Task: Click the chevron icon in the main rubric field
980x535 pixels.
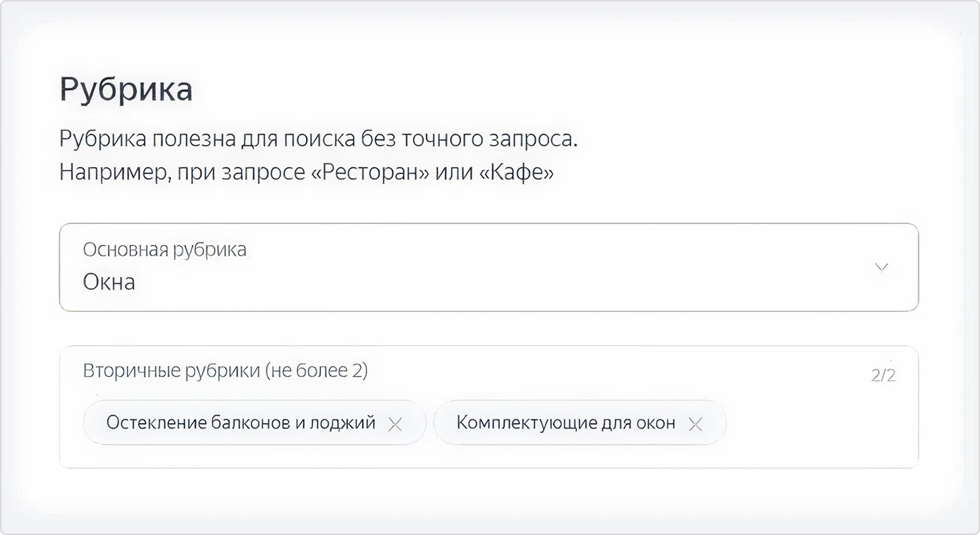Action: tap(880, 267)
